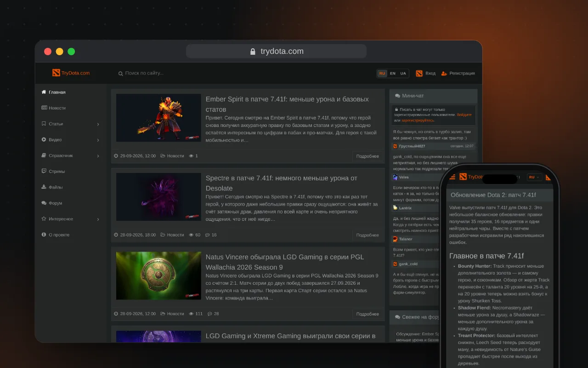Click Подробнее on the Natus Vincere article
Screen dimensions: 588x368
(367, 314)
